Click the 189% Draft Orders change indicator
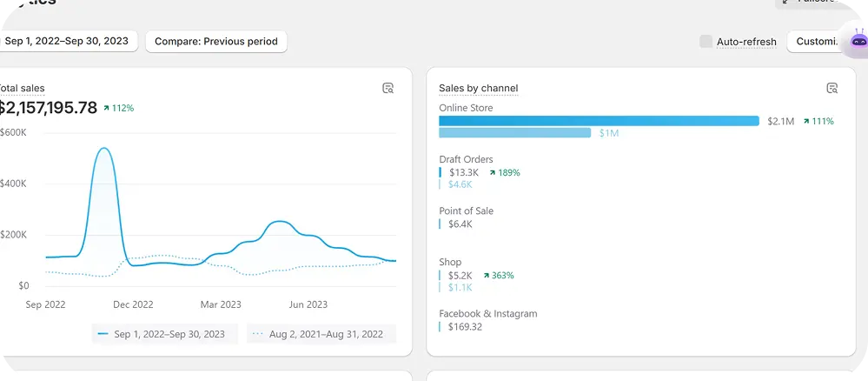868x381 pixels. (504, 172)
